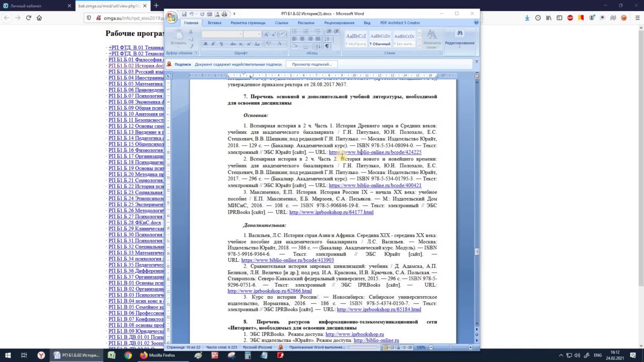
Task: Expand the Шрифт dialog launcher
Action: click(285, 53)
